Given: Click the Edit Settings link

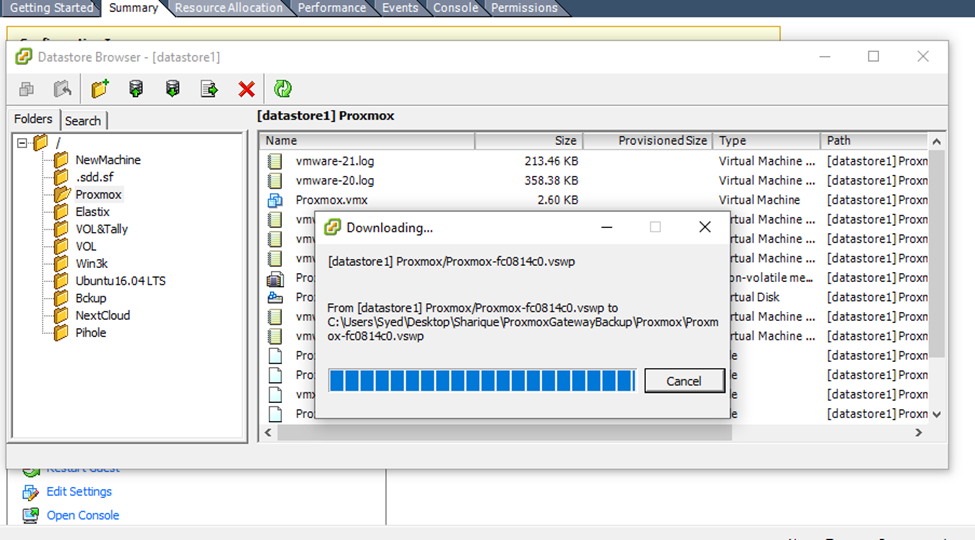Looking at the screenshot, I should click(x=79, y=492).
